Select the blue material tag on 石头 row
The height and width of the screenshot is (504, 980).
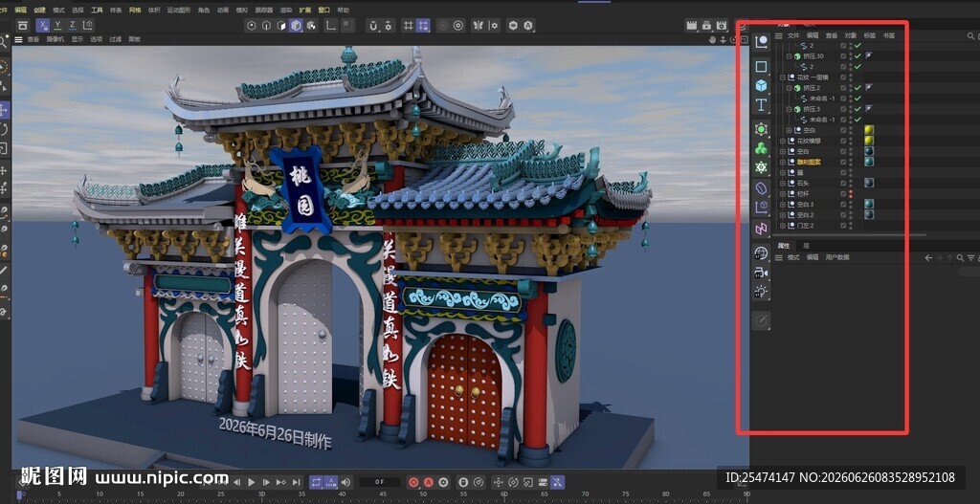(869, 183)
